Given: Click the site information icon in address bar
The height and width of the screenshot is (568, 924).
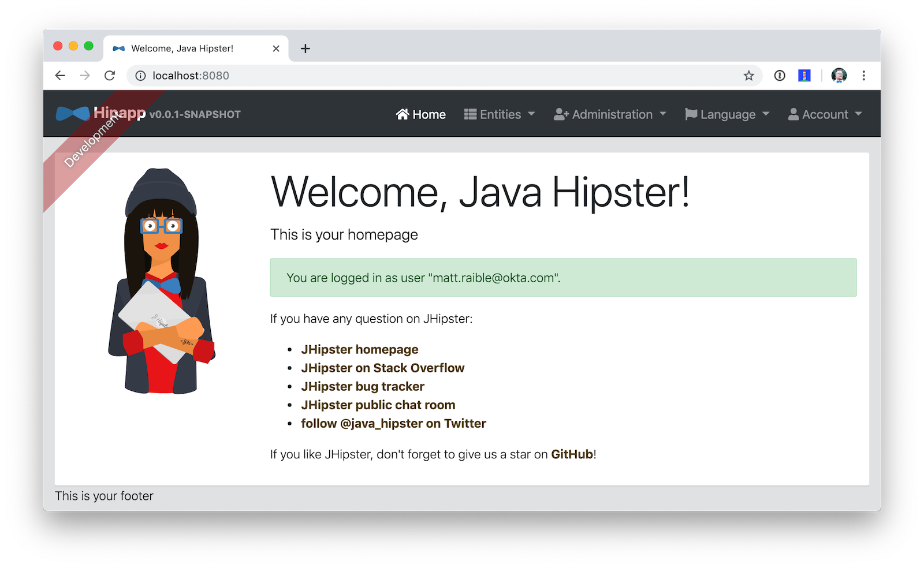Looking at the screenshot, I should click(x=140, y=76).
